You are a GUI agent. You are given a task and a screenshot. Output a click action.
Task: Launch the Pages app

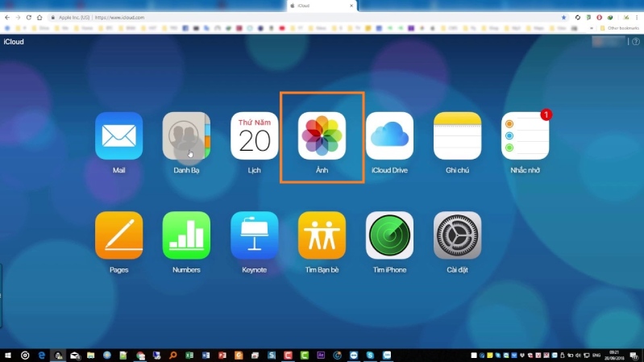point(118,235)
